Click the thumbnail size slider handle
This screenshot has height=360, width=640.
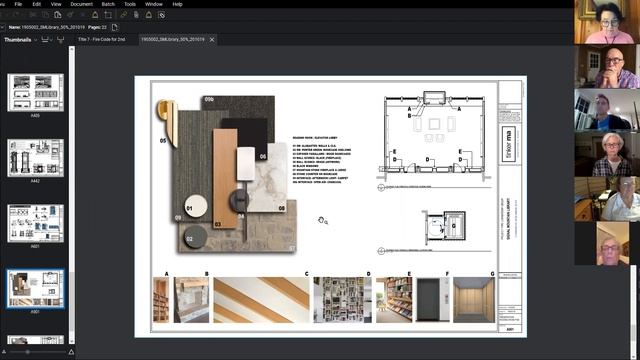[28, 352]
